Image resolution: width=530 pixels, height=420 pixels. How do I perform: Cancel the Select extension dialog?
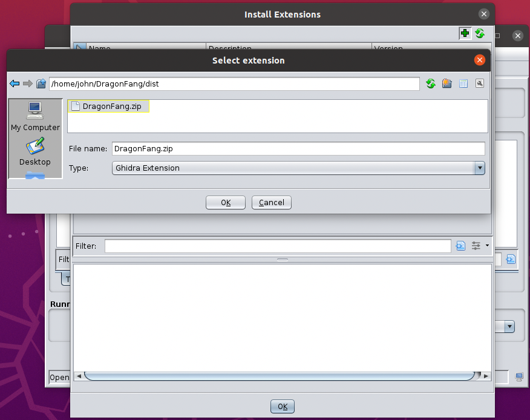click(272, 203)
